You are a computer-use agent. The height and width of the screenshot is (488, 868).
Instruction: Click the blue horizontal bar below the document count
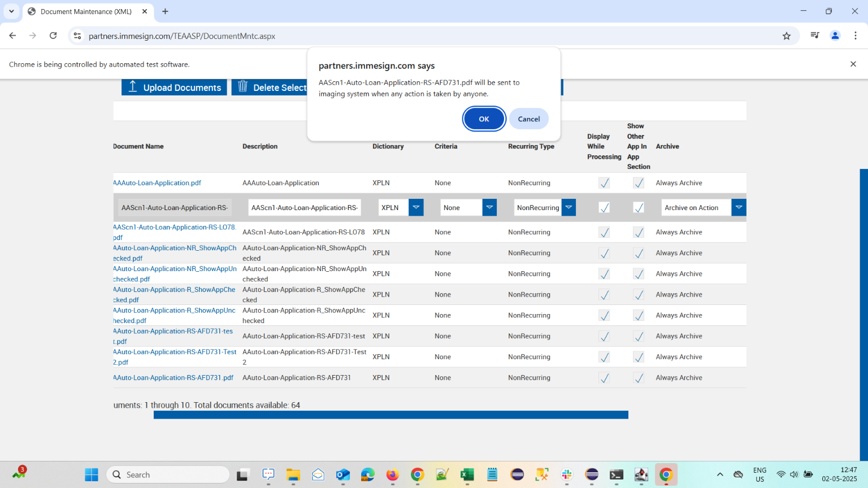coord(391,415)
